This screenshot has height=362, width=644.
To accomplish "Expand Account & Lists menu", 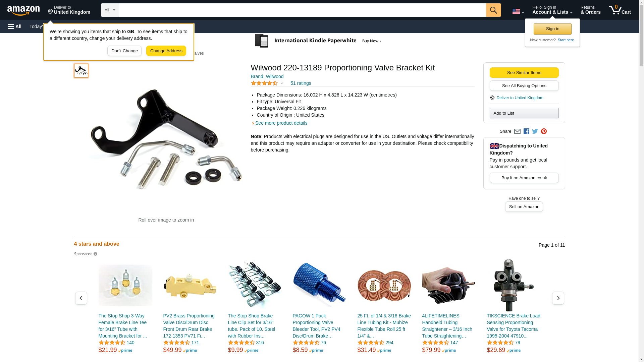I will pos(552,10).
